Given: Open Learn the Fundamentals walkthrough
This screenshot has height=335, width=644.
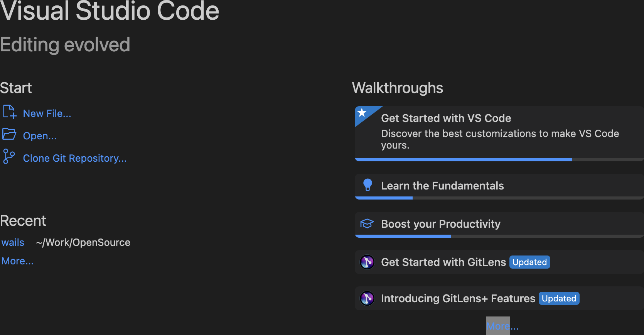Looking at the screenshot, I should click(442, 186).
